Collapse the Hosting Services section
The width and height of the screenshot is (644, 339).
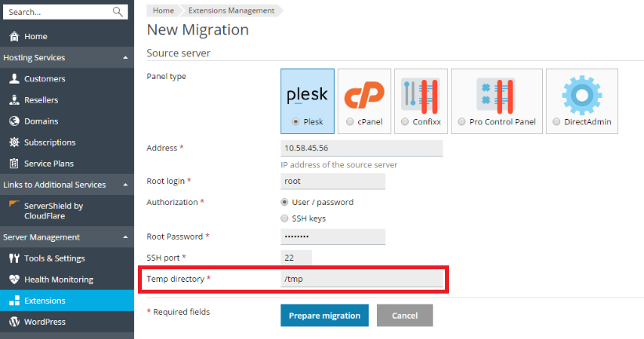tap(125, 58)
